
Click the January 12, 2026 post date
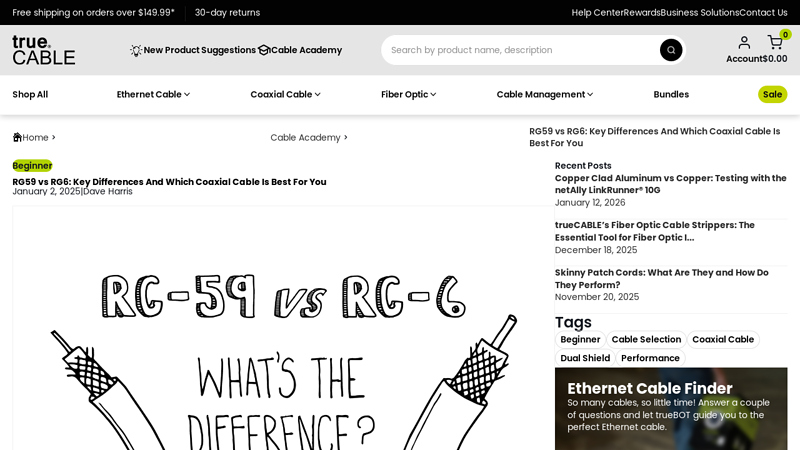(590, 203)
